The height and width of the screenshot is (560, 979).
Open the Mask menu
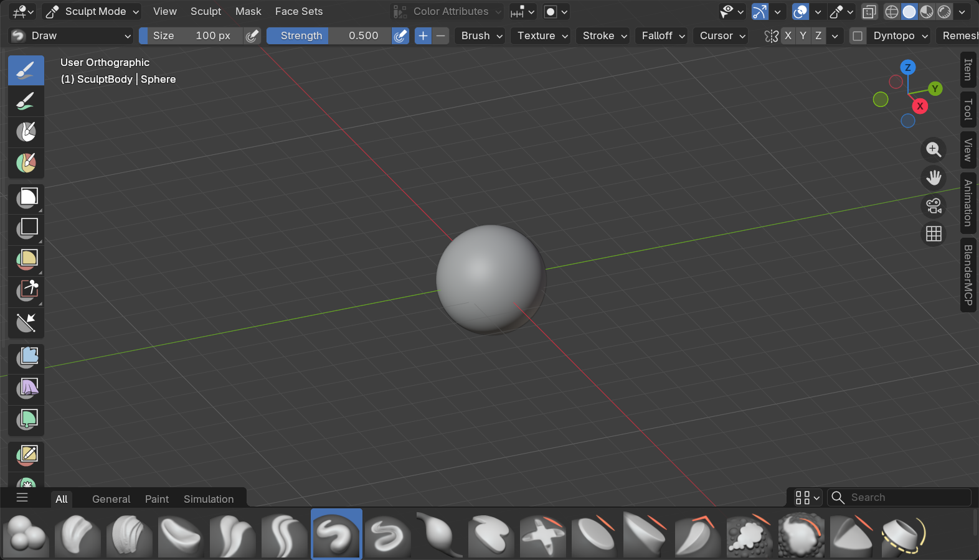tap(248, 11)
